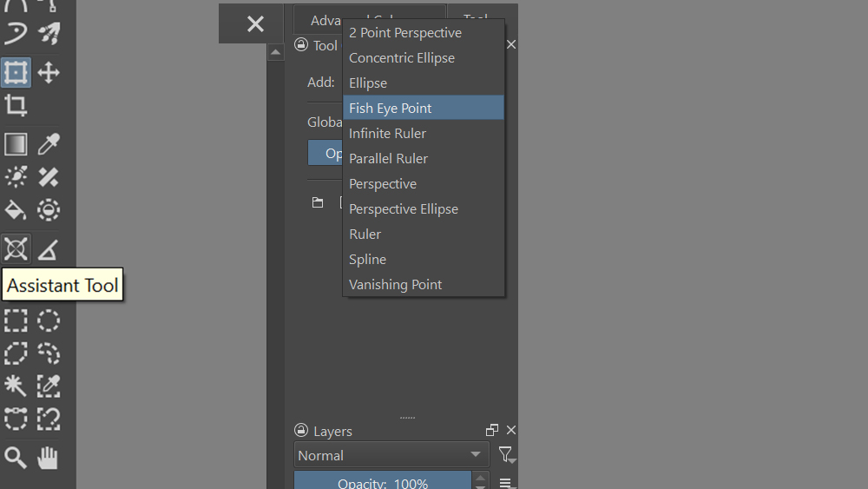
Task: Float the Layers docker
Action: tap(491, 430)
